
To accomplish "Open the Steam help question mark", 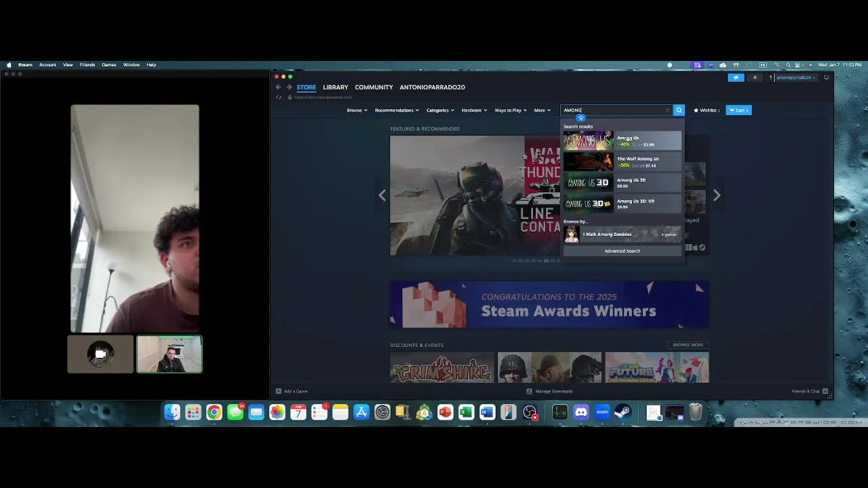I will point(770,77).
